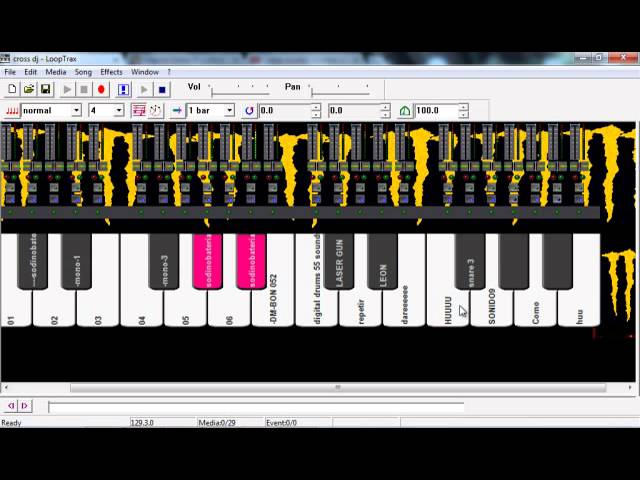Image resolution: width=640 pixels, height=480 pixels.
Task: Click the long empty bar next to the triangle buttons
Action: click(x=256, y=407)
